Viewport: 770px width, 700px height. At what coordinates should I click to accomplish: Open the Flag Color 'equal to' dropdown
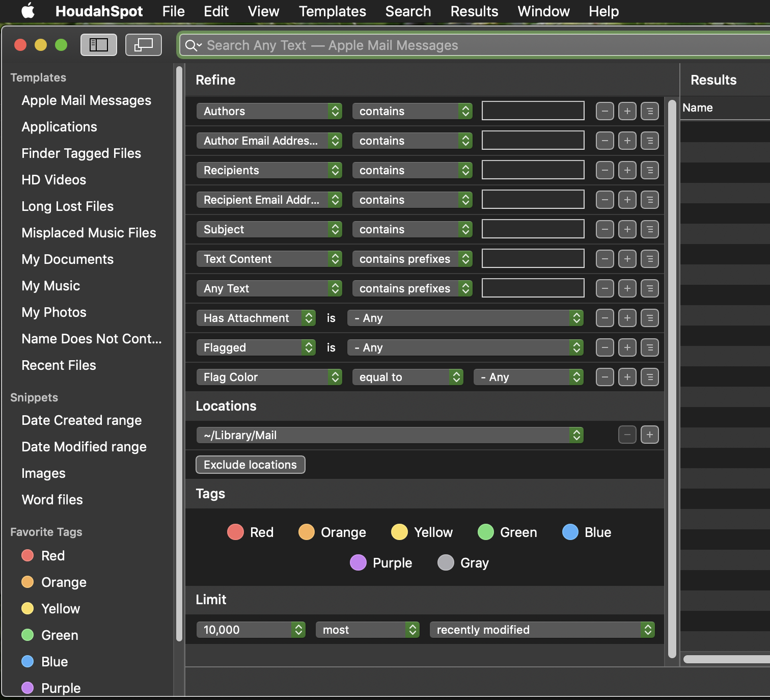coord(408,377)
